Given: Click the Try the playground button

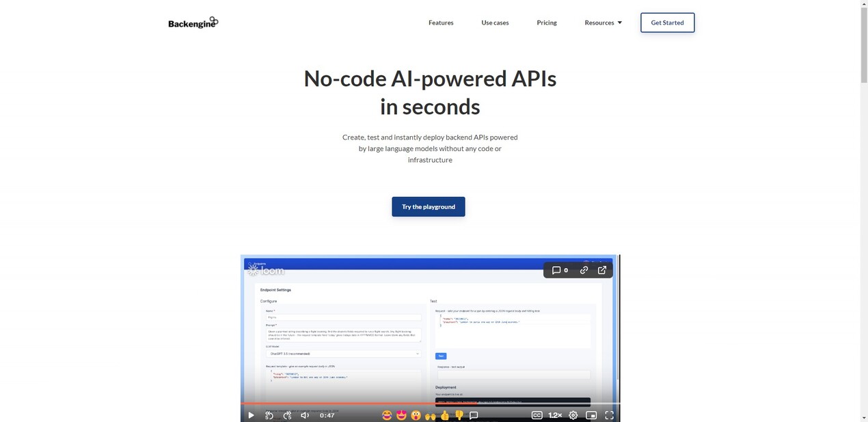Looking at the screenshot, I should pos(429,207).
